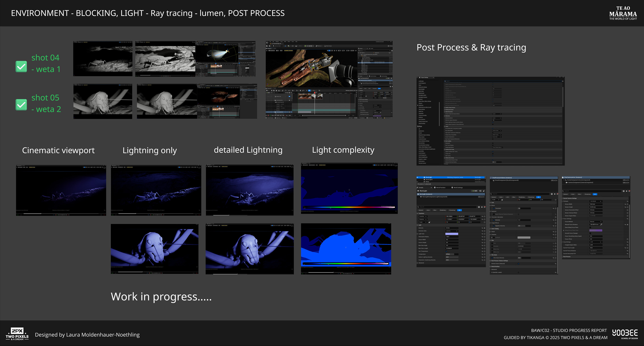Click the settings gear icon in CineCameraActor search bar
The width and height of the screenshot is (644, 346).
point(629,191)
